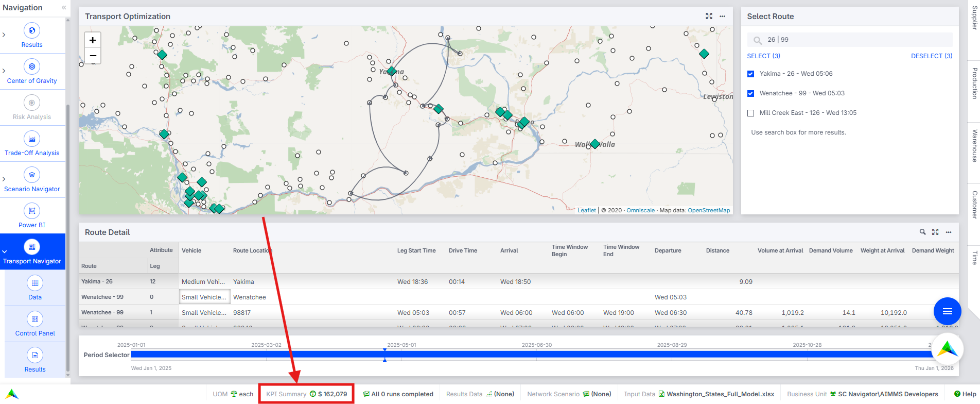This screenshot has width=980, height=404.
Task: Click the Arrival column header
Action: coord(509,250)
